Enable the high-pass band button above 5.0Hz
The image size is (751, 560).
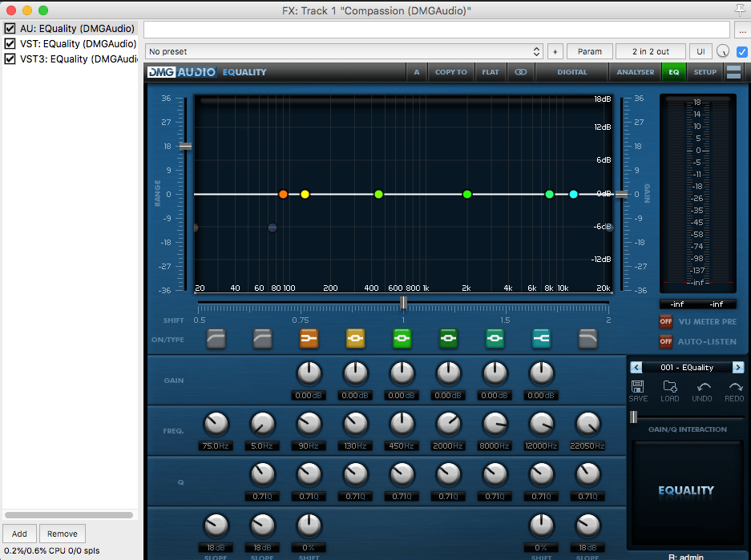pos(262,339)
